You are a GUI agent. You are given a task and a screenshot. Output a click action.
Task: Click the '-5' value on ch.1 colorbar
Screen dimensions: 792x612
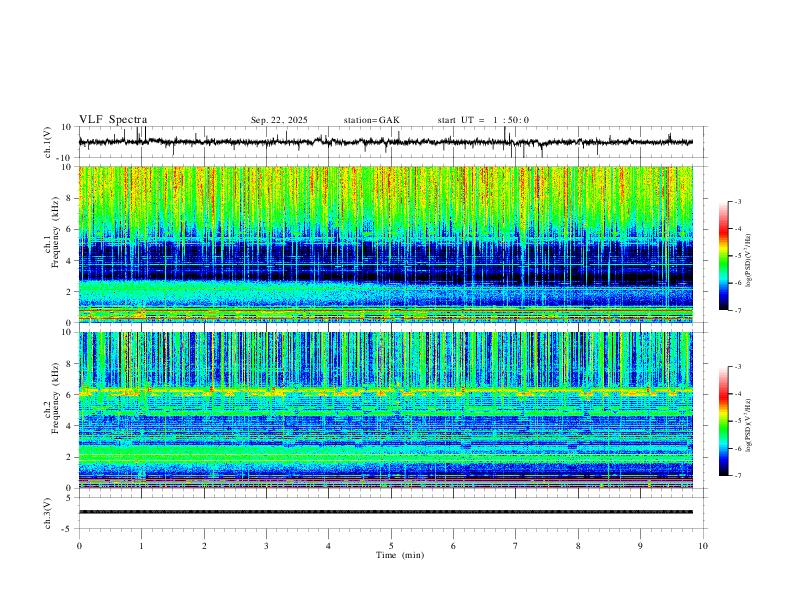[737, 256]
